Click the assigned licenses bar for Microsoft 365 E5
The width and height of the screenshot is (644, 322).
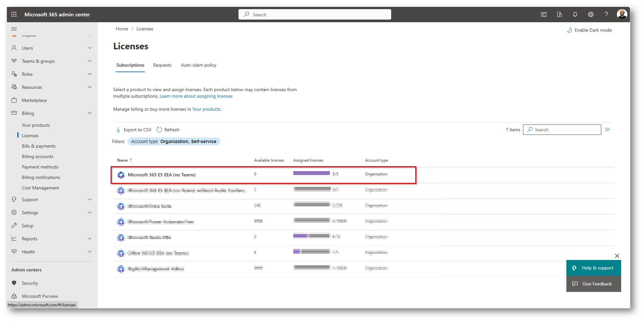coord(311,173)
